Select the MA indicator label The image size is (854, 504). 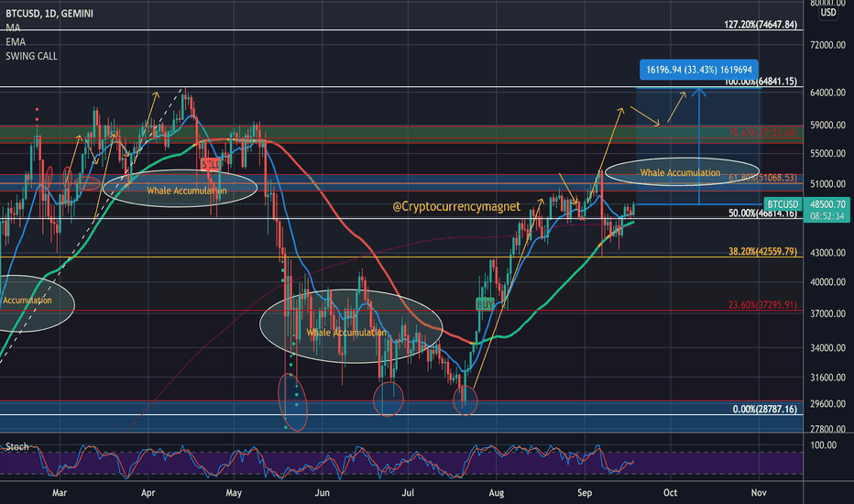pos(13,27)
